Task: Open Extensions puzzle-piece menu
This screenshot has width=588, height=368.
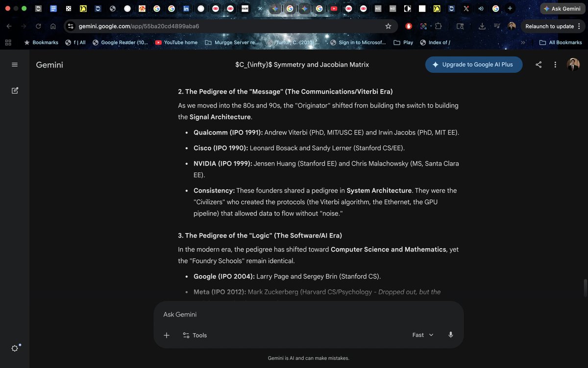Action: click(438, 26)
